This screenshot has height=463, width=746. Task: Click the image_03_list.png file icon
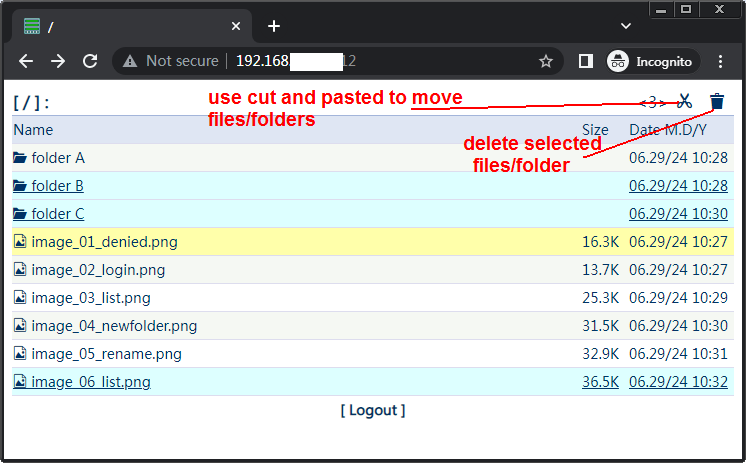[20, 298]
